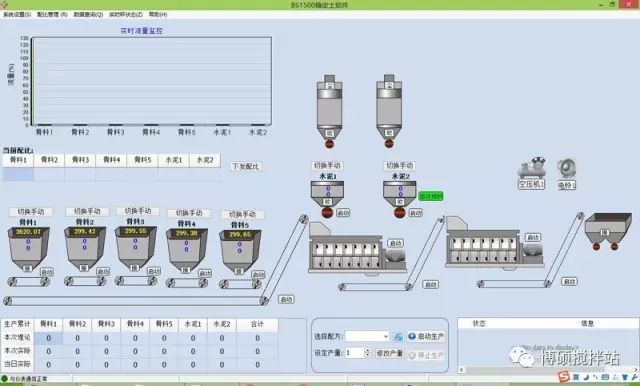Click the Sogou input method tray icon

click(x=564, y=376)
